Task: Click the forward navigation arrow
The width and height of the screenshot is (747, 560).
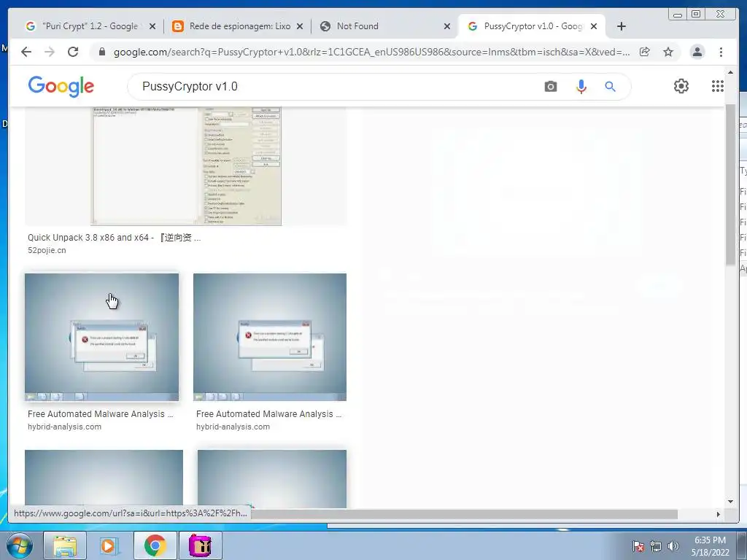Action: [50, 52]
